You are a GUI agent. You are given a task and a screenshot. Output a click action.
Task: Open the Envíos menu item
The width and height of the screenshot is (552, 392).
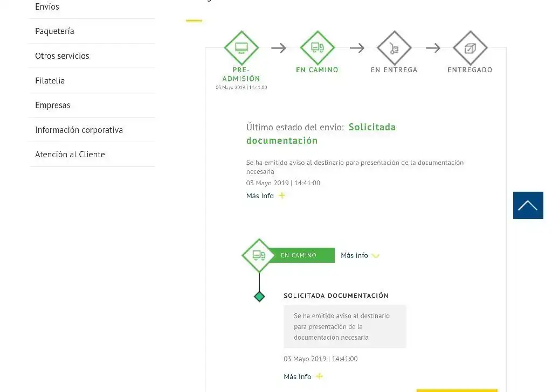click(47, 6)
